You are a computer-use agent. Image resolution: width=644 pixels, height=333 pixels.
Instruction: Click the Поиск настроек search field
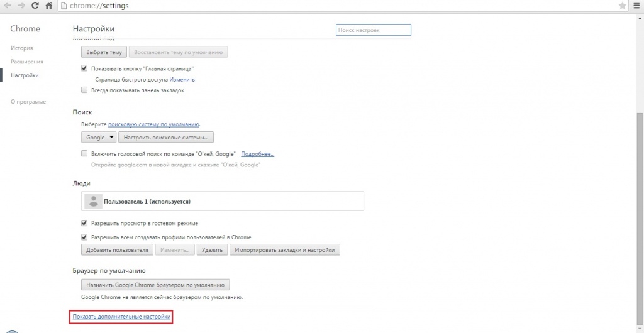coord(373,30)
